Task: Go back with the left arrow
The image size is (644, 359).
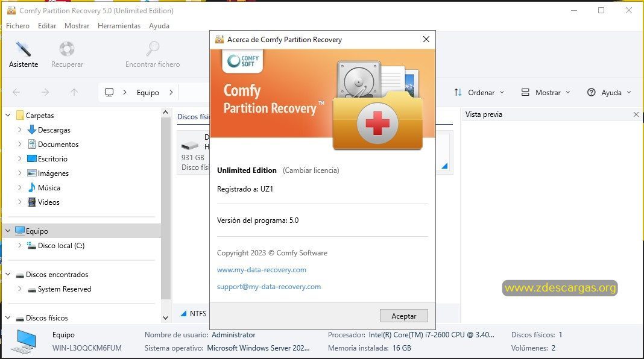Action: click(x=16, y=92)
